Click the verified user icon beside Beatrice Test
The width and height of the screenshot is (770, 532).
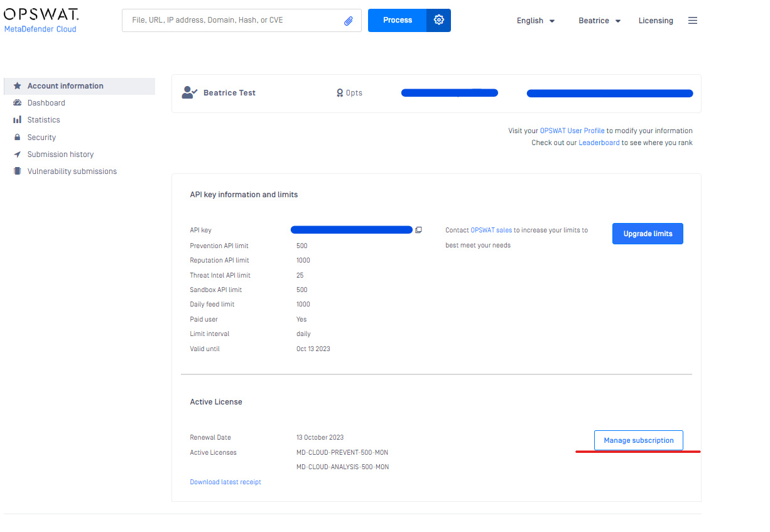[190, 93]
